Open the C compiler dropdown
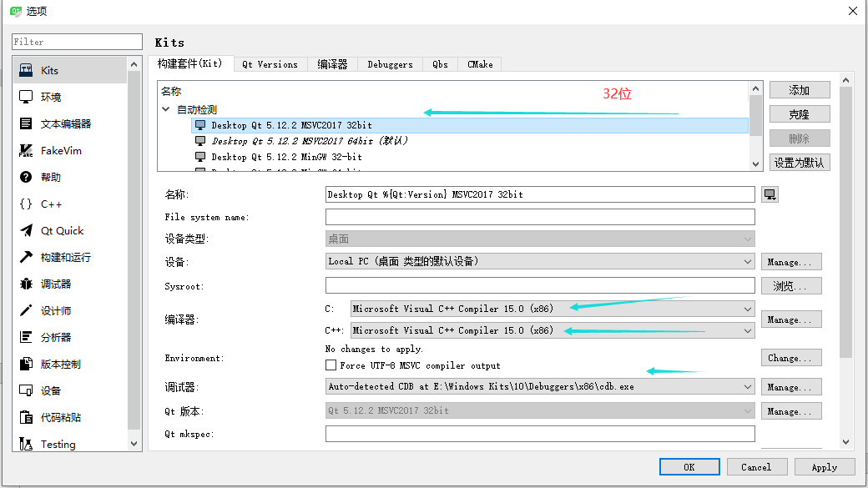 click(x=553, y=309)
